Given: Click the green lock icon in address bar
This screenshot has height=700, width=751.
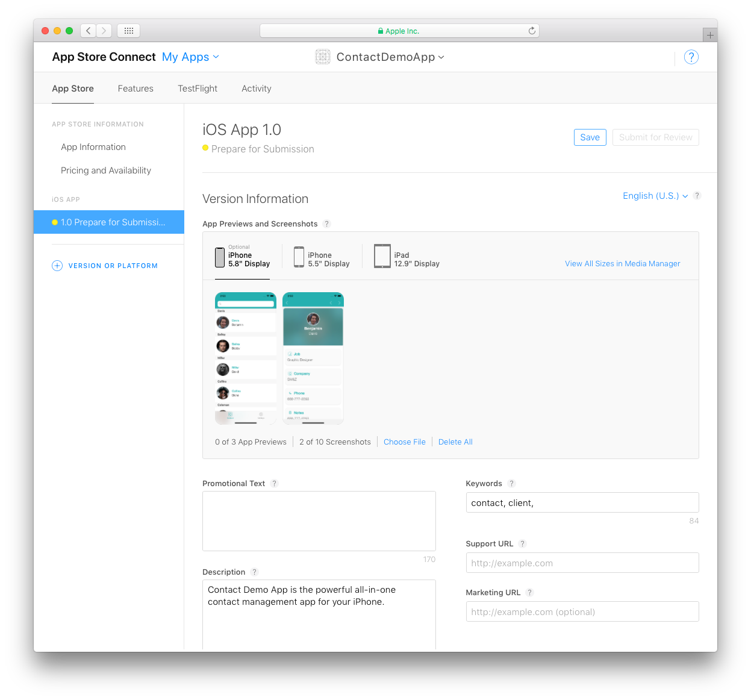Looking at the screenshot, I should coord(381,31).
